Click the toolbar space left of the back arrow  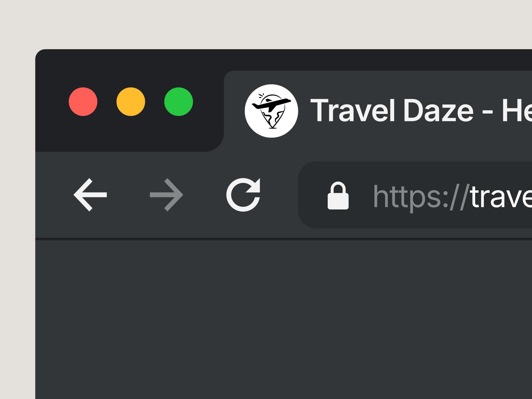tap(54, 195)
